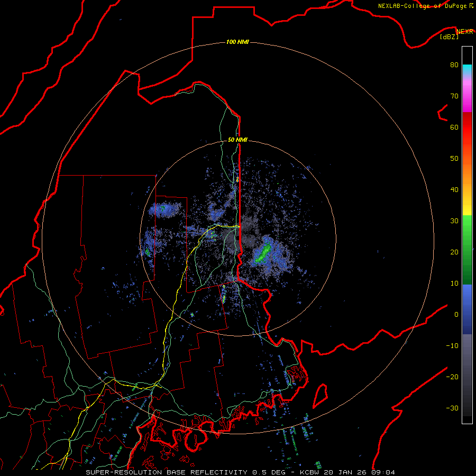Click the 100 NMI range ring label
Viewport: 476px width, 476px height.
(x=237, y=42)
